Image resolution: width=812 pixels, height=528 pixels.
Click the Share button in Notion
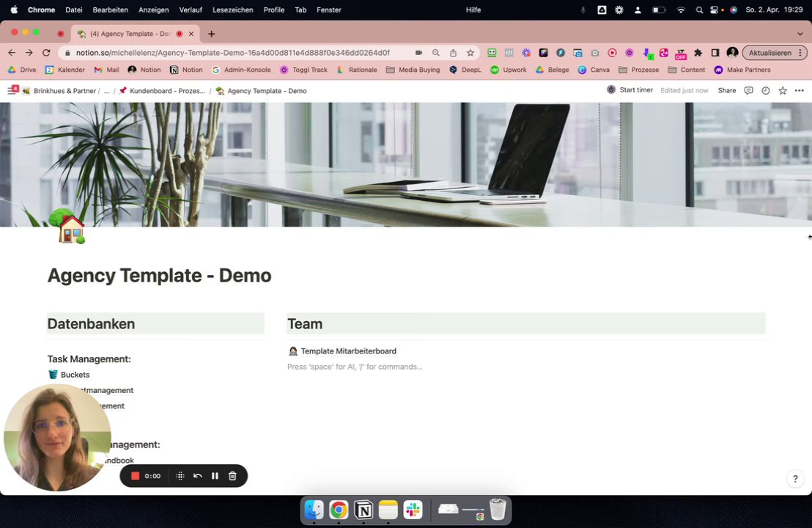pos(726,90)
